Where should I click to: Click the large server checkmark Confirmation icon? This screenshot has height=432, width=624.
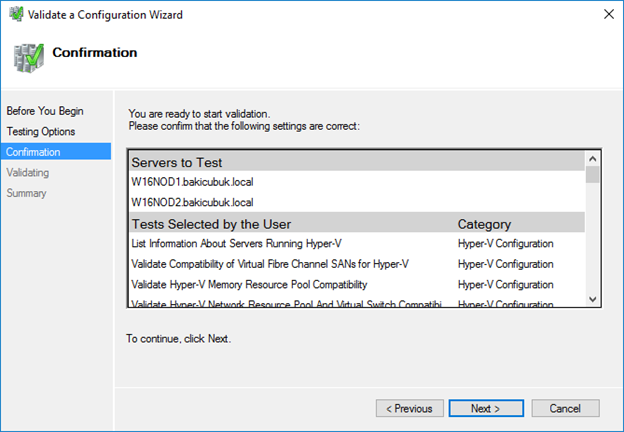pos(29,58)
